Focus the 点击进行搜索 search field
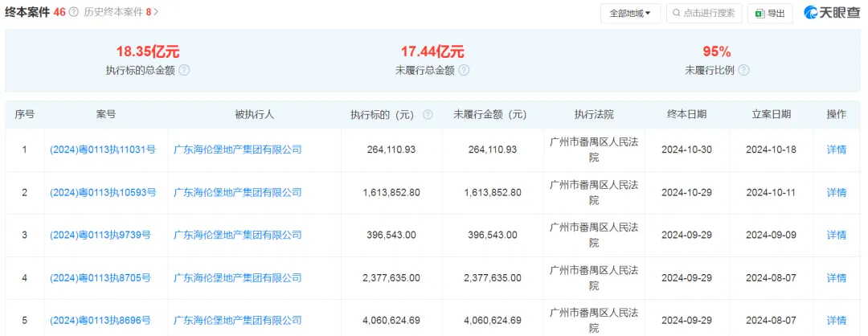The width and height of the screenshot is (868, 336). coord(707,14)
